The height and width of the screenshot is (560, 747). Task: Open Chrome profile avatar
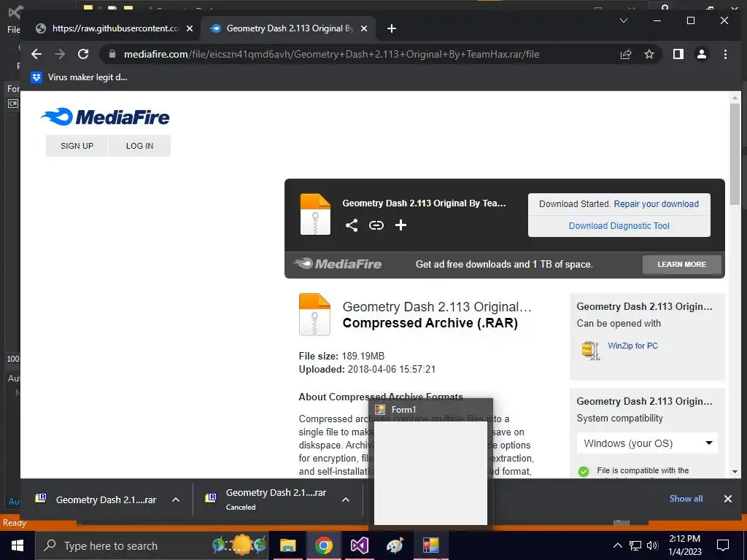702,54
